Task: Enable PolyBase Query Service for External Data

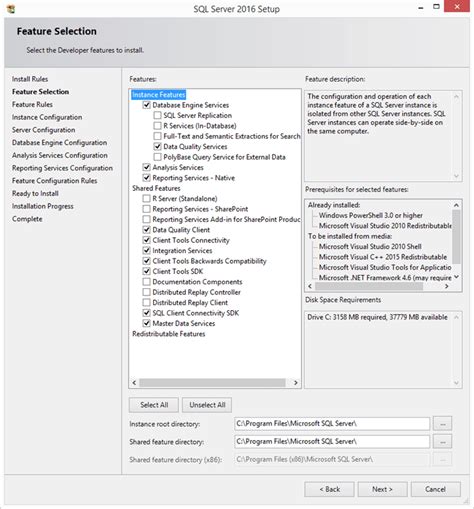Action: tap(157, 157)
